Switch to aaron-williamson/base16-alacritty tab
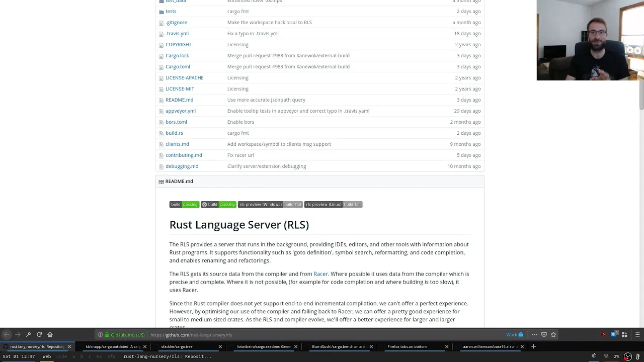The height and width of the screenshot is (362, 644). [x=490, y=346]
